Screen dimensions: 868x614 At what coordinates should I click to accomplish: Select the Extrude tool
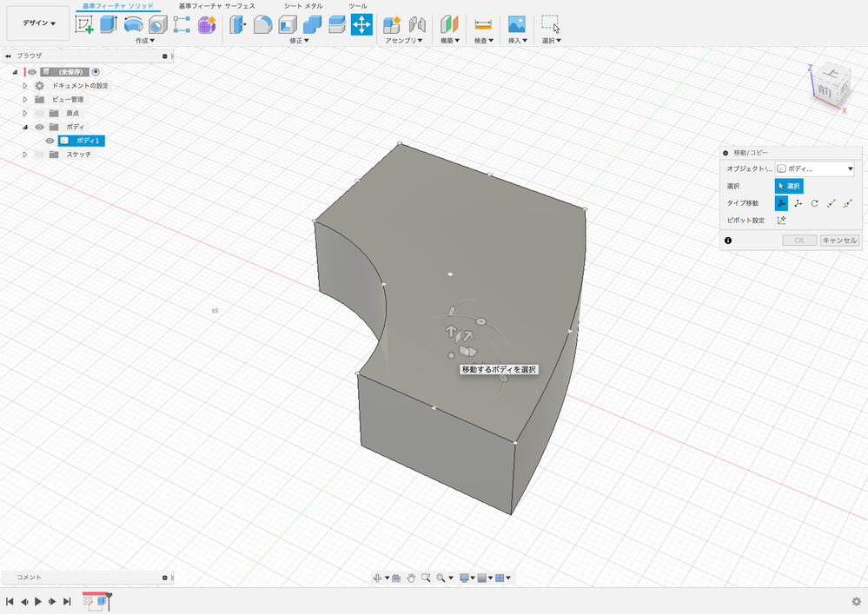(109, 24)
